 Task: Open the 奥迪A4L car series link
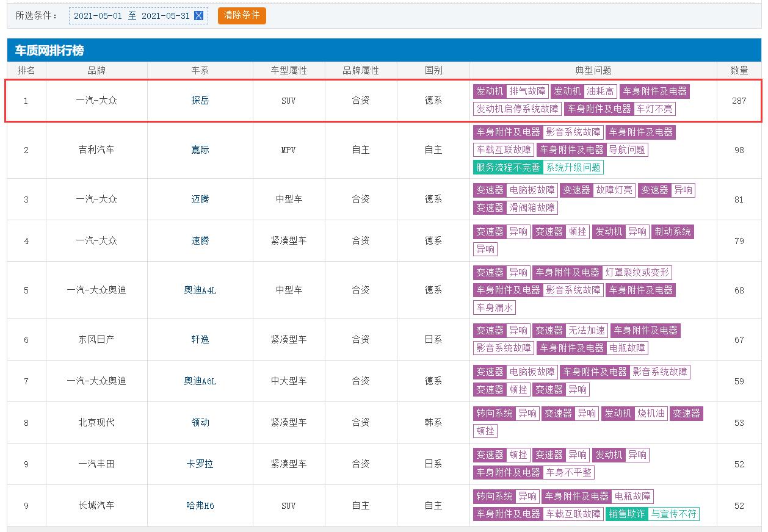[x=200, y=290]
